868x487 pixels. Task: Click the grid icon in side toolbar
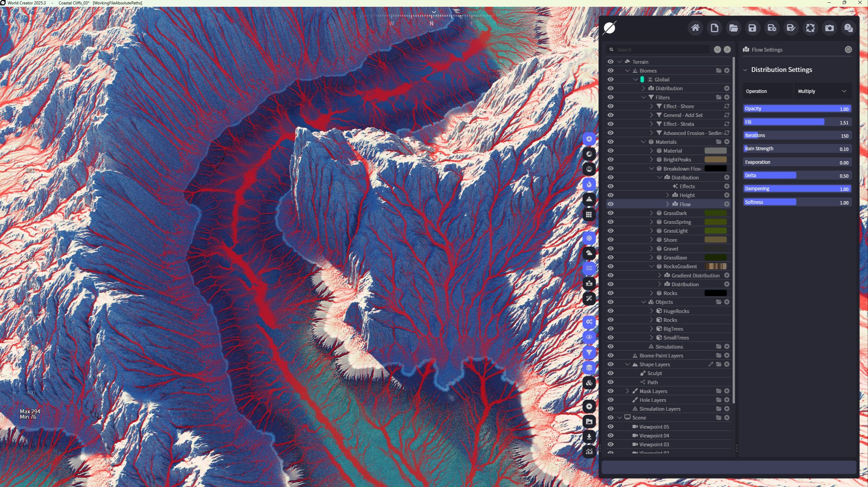(x=589, y=215)
